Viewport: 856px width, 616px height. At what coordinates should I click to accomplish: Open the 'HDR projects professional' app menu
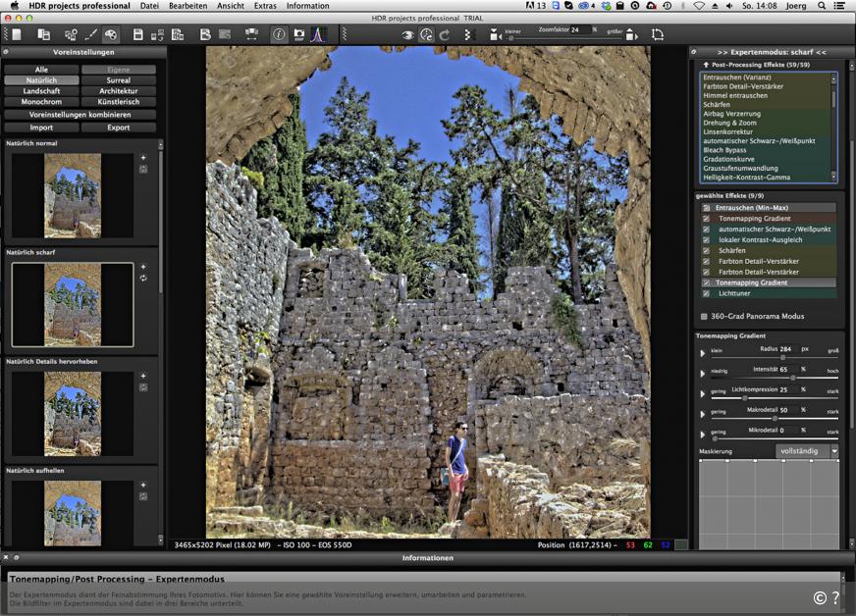80,6
